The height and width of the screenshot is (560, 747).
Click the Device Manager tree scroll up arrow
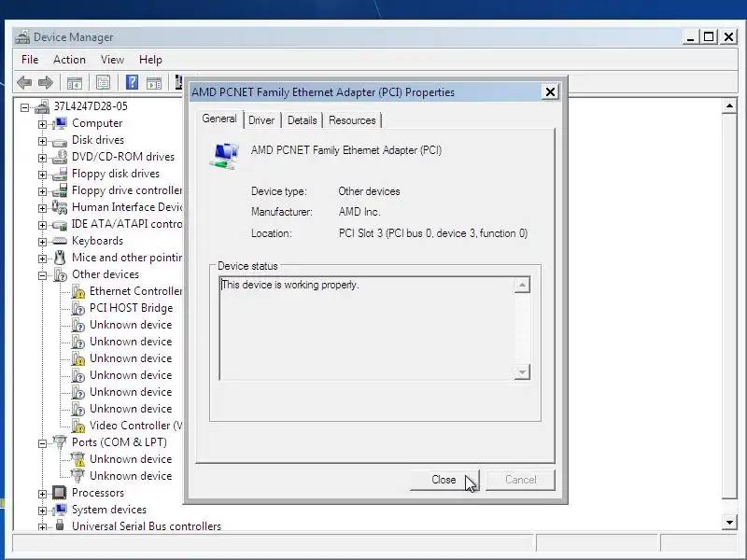(x=729, y=105)
